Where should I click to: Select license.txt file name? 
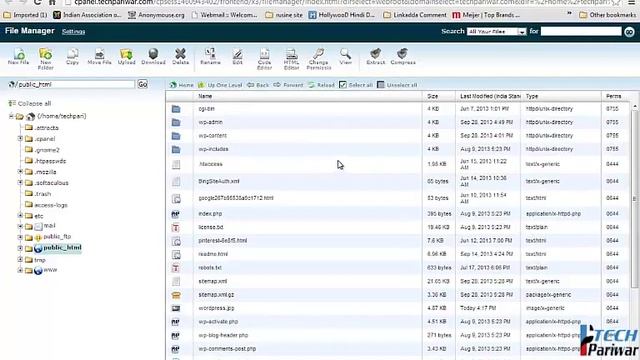click(x=211, y=227)
